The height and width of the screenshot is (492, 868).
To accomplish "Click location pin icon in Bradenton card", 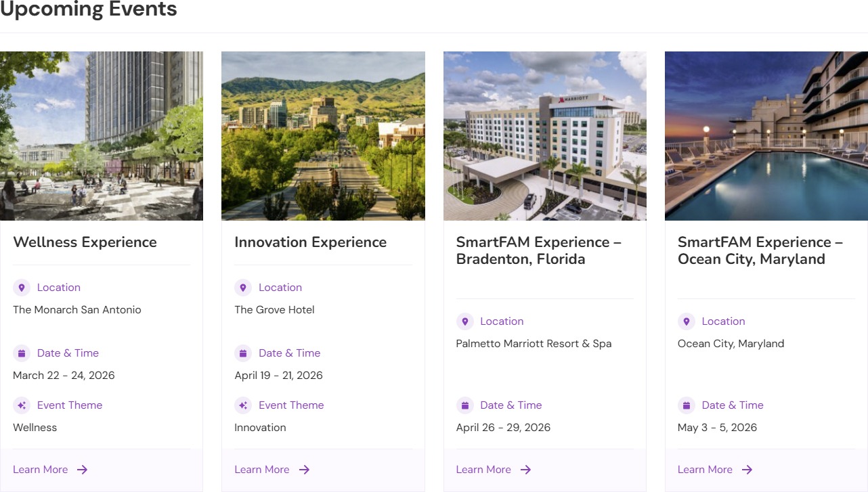I will tap(464, 321).
